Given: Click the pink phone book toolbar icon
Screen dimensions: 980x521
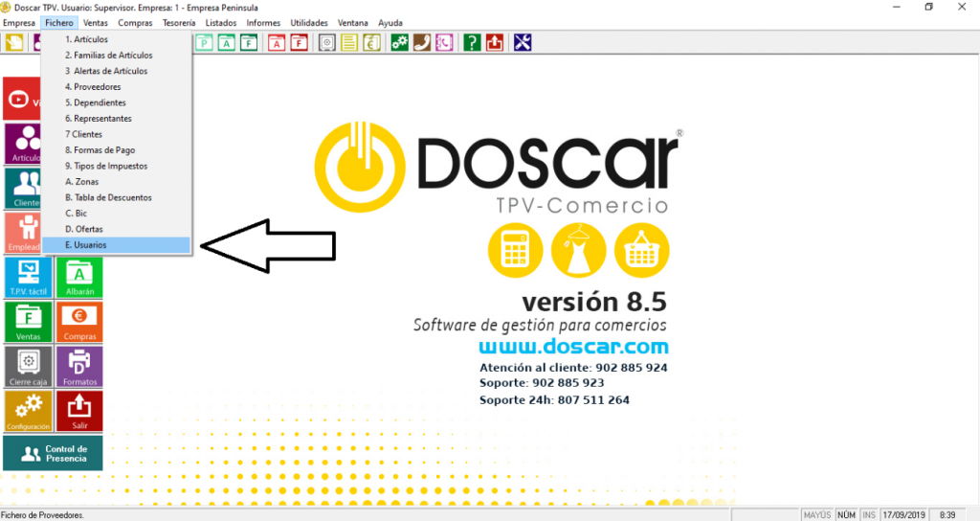Looking at the screenshot, I should pos(444,42).
